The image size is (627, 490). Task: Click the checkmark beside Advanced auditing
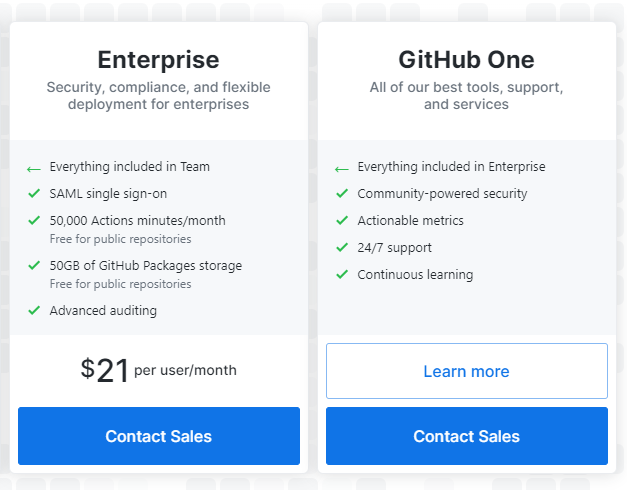[x=34, y=311]
